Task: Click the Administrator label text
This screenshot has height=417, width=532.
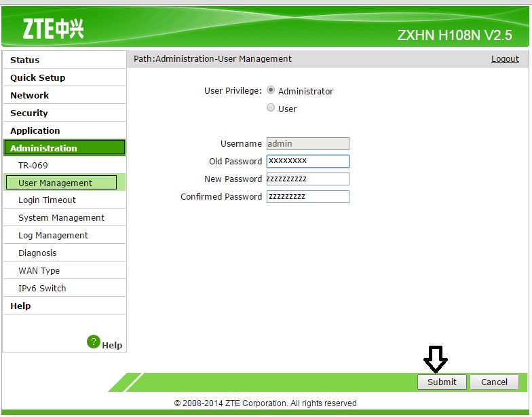Action: [x=305, y=91]
